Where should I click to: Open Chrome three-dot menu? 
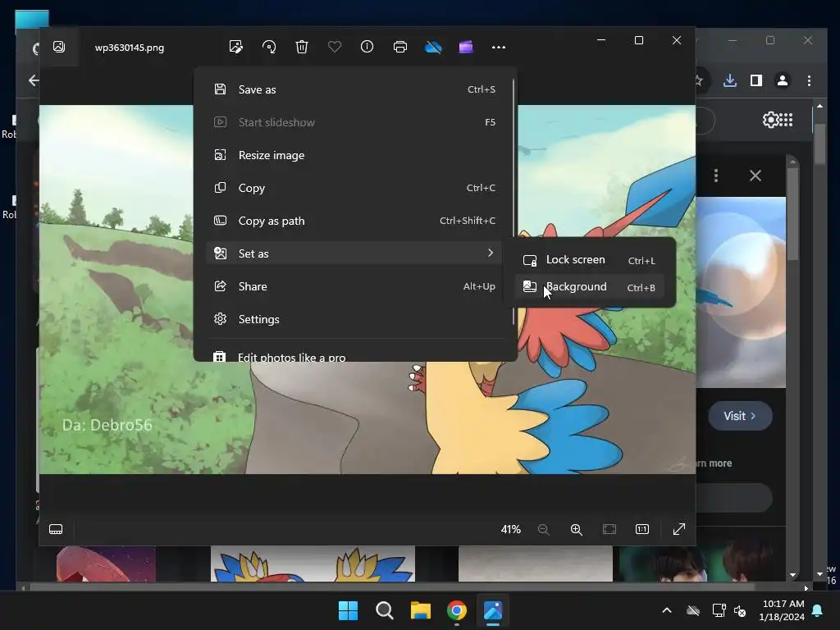[x=809, y=80]
